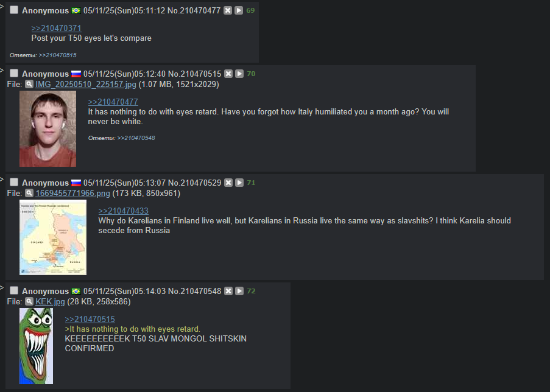Click image search icon beside KEK.jpg
The image size is (550, 392).
point(29,301)
